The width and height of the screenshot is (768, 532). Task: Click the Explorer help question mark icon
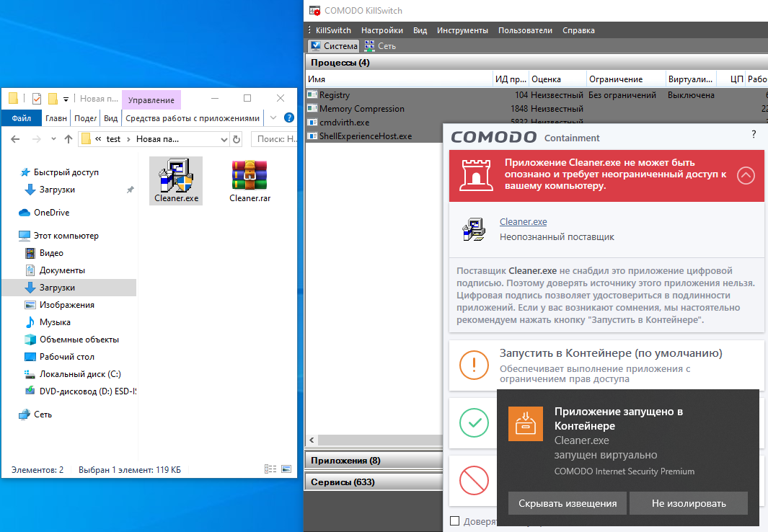[289, 118]
